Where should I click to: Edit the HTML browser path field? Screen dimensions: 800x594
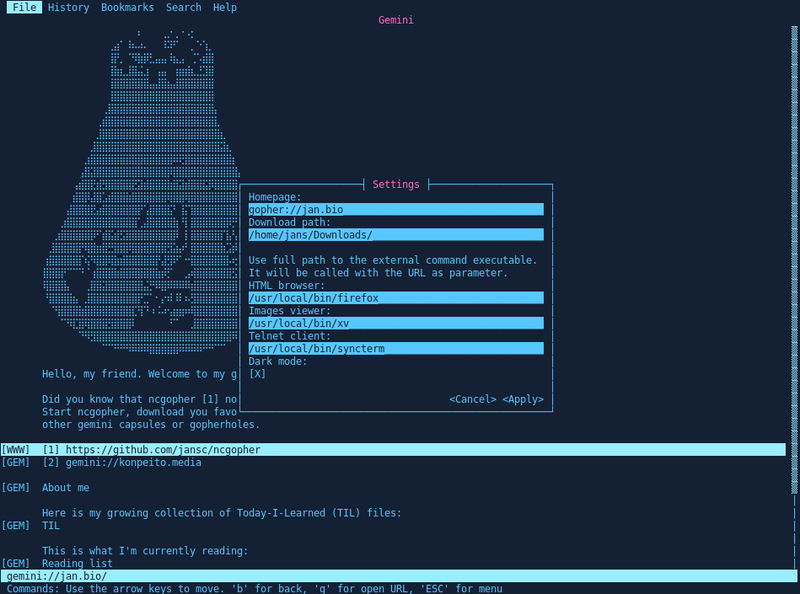396,298
